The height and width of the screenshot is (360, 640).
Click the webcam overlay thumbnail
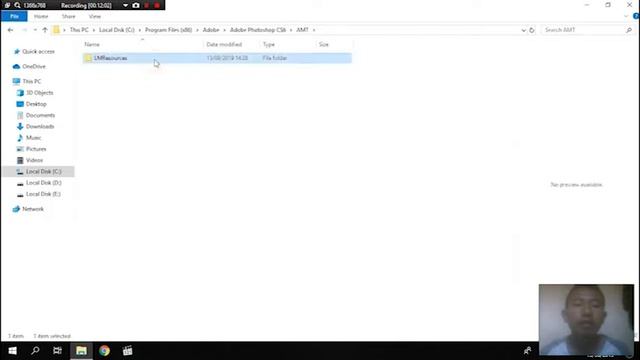point(586,320)
